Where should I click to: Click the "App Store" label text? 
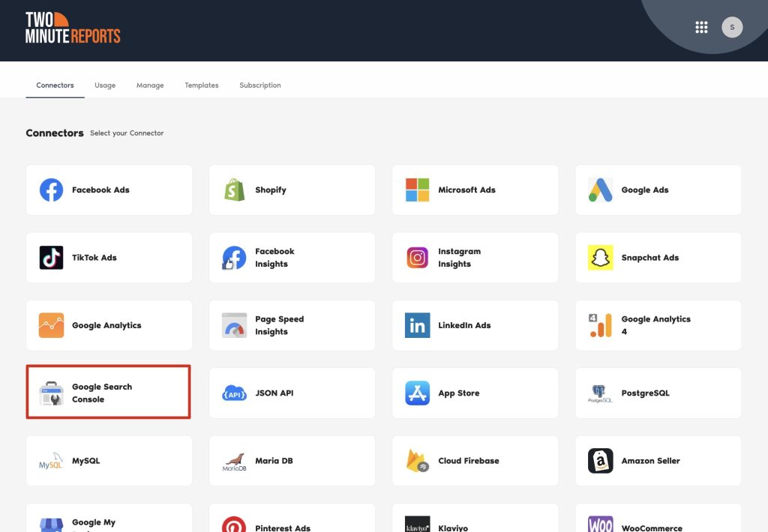click(459, 393)
